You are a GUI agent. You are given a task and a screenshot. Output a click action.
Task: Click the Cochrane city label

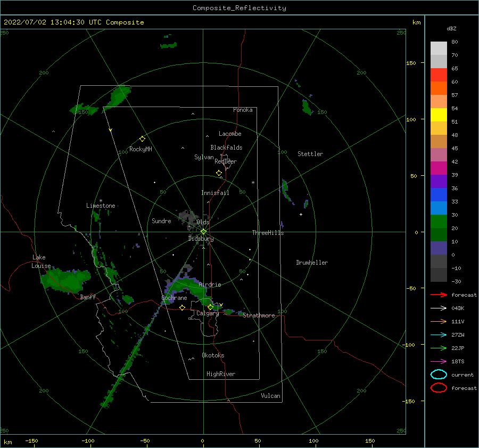174,298
